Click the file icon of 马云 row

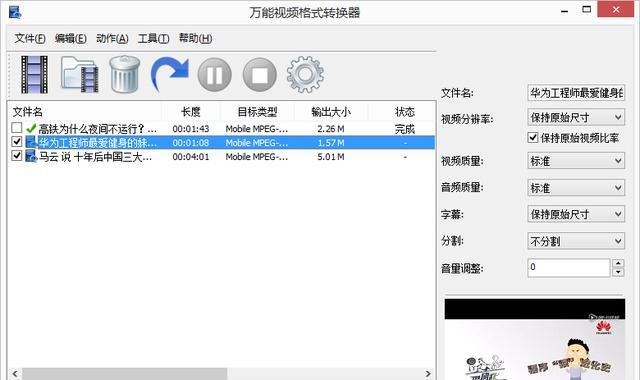coord(31,156)
